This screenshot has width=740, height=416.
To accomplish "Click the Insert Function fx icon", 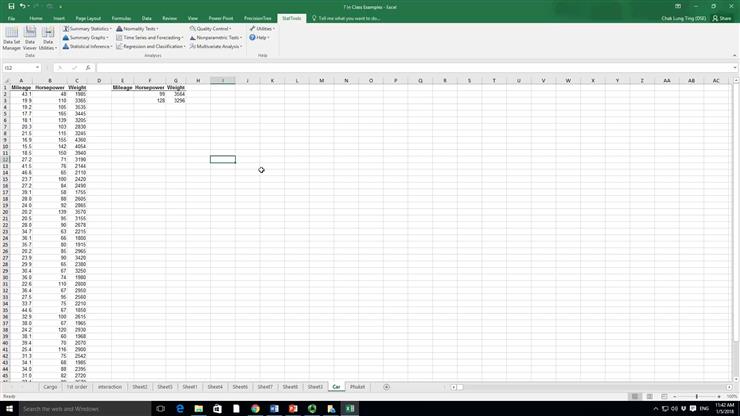I will click(88, 68).
